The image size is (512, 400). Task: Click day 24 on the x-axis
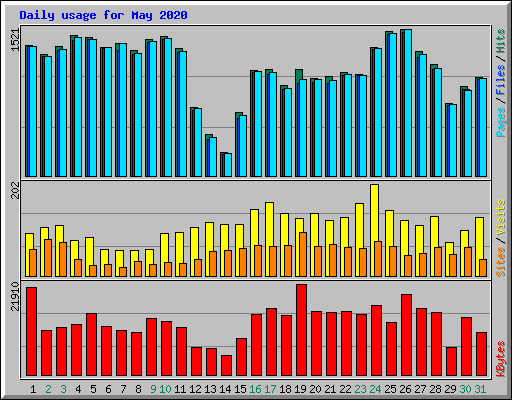click(375, 389)
